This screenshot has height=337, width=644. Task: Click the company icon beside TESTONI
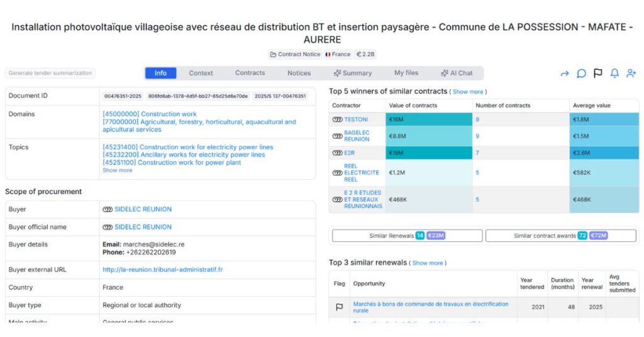pos(338,119)
